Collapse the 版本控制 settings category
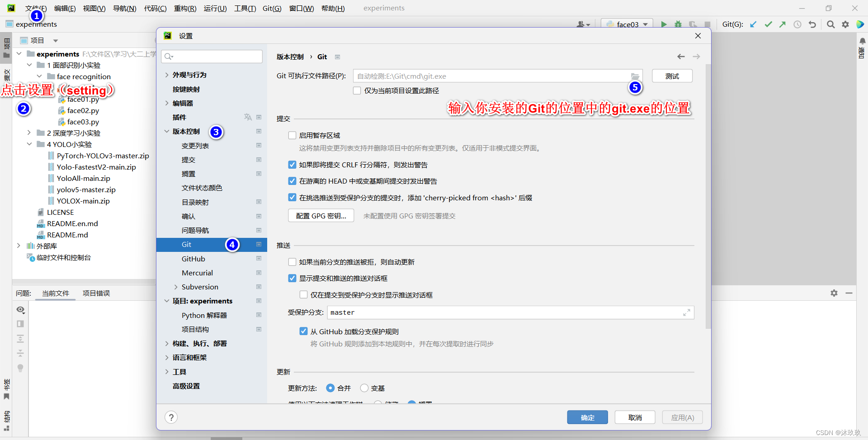The image size is (868, 440). [x=167, y=132]
